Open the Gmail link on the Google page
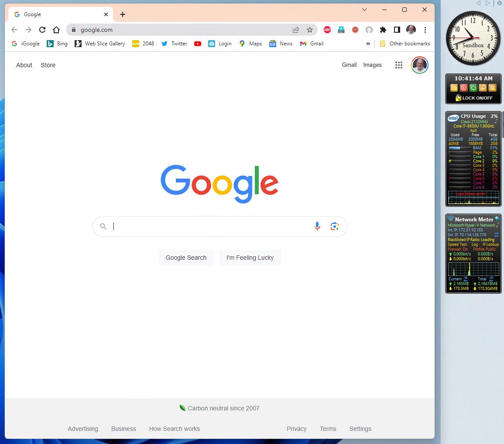This screenshot has height=444, width=504. point(349,65)
